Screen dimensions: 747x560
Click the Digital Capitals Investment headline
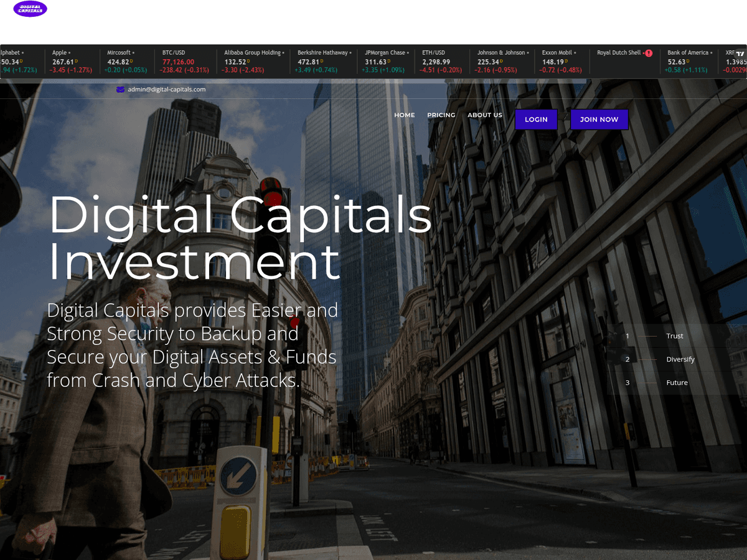[x=240, y=238]
